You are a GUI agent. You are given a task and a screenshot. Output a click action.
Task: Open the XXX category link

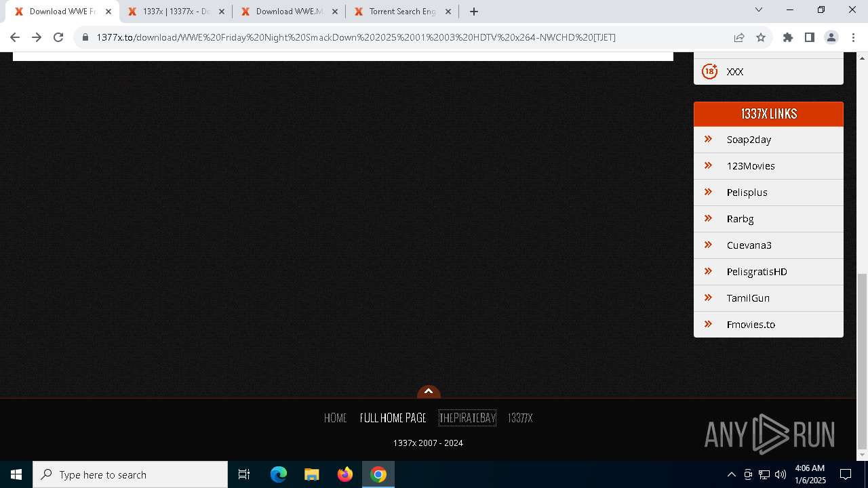click(x=735, y=72)
